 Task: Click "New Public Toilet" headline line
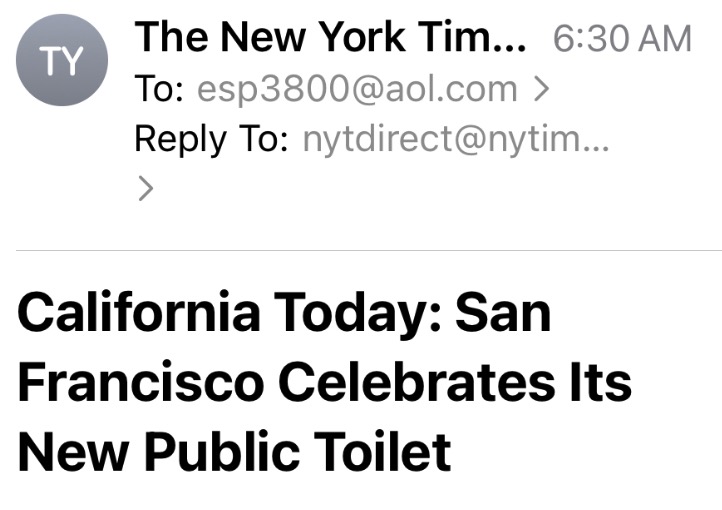(234, 452)
